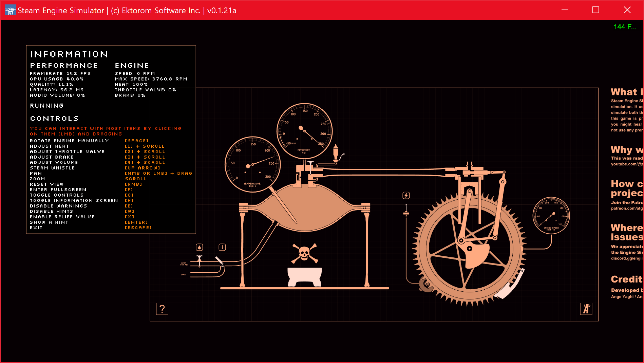
Task: Click the wrench at the flywheel base
Action: coord(425,285)
